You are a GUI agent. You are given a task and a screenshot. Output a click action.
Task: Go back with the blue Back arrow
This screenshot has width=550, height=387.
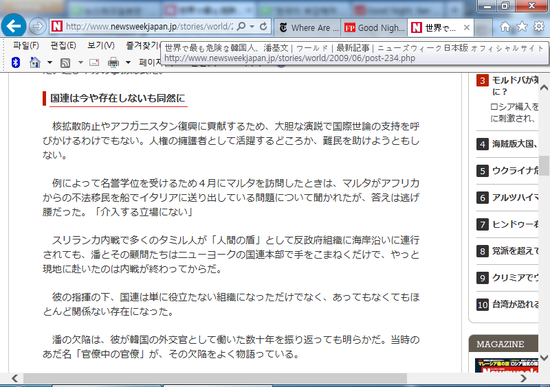click(x=14, y=26)
